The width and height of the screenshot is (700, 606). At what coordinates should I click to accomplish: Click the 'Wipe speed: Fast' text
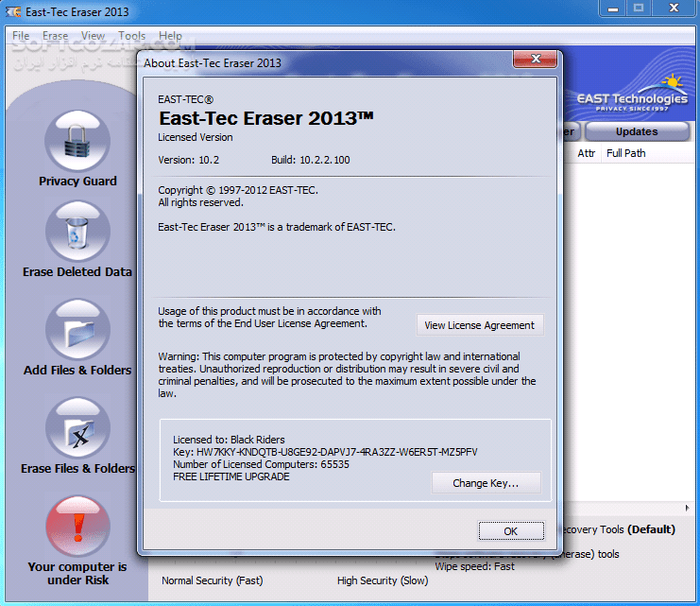474,566
